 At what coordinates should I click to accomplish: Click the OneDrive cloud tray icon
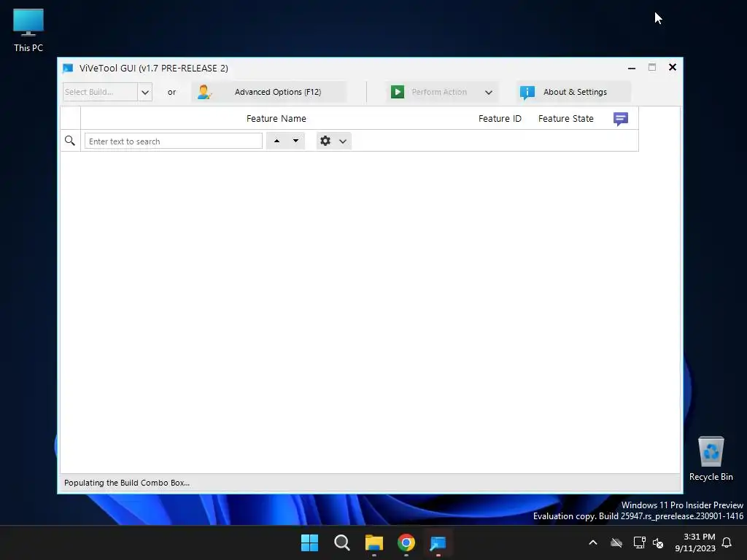pos(616,542)
